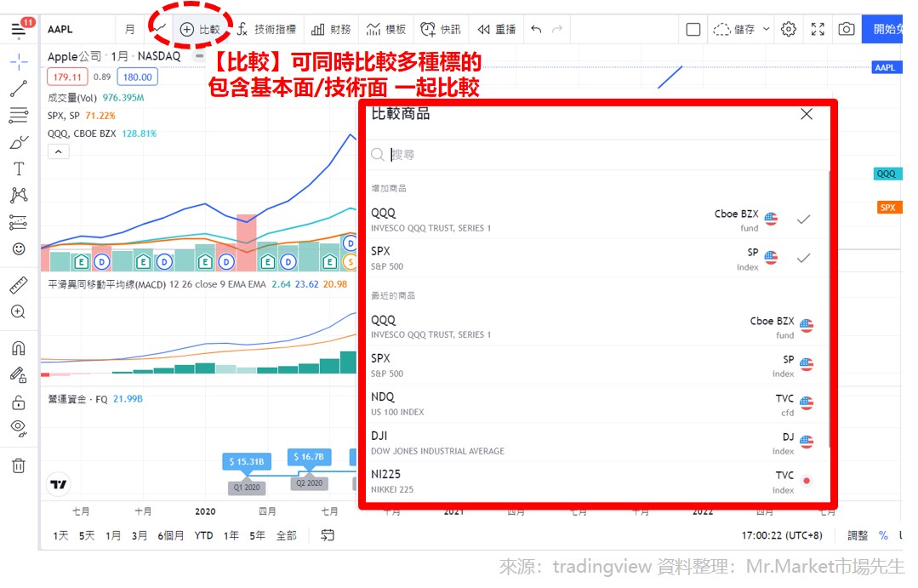Click the TradingView logo
The height and width of the screenshot is (588, 918).
tap(59, 484)
